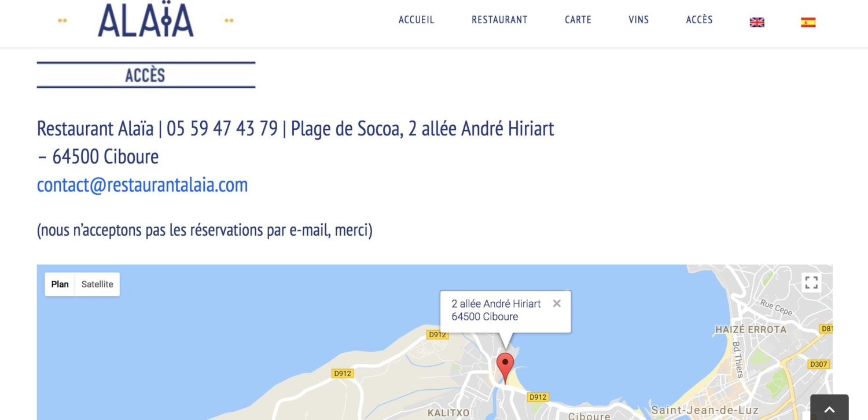Image resolution: width=868 pixels, height=420 pixels.
Task: Click Saint-Jean-de-Luz label on the map
Action: pos(705,410)
